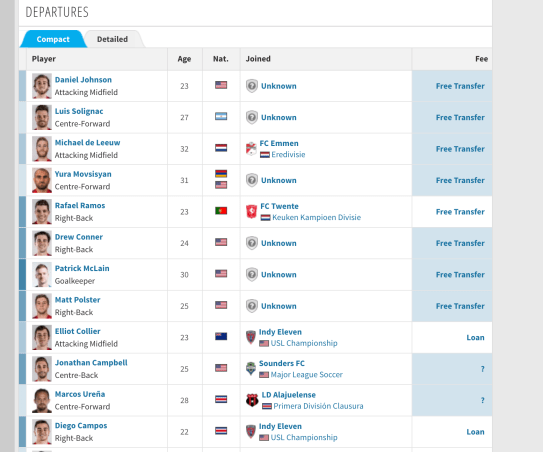Open Yura Movsisyan's player link
Viewport: 543px width, 452px height.
coord(83,174)
